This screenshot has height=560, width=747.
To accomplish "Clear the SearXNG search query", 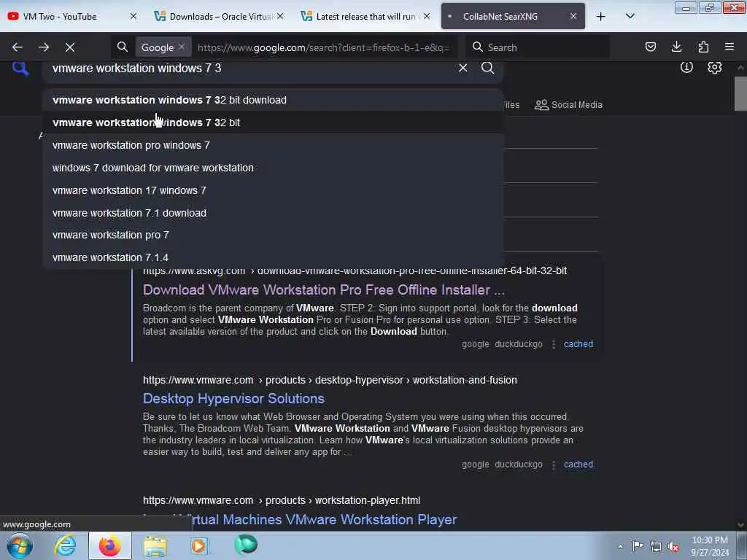I will (462, 68).
